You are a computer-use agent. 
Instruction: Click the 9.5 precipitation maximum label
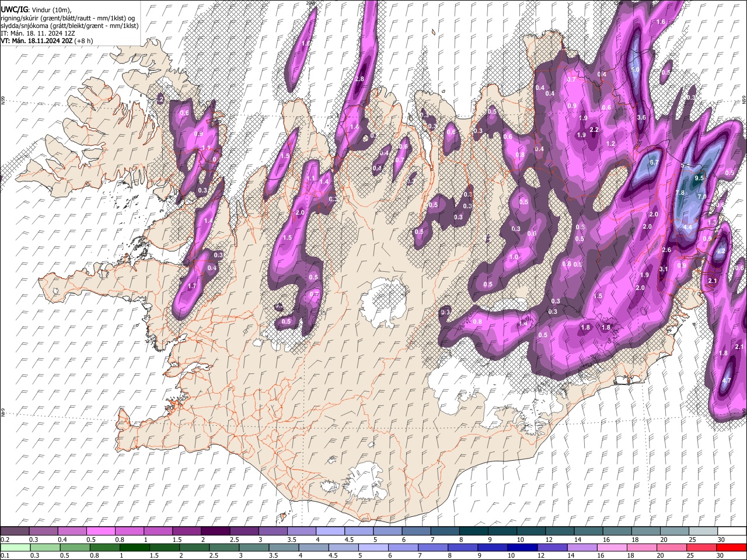click(699, 178)
